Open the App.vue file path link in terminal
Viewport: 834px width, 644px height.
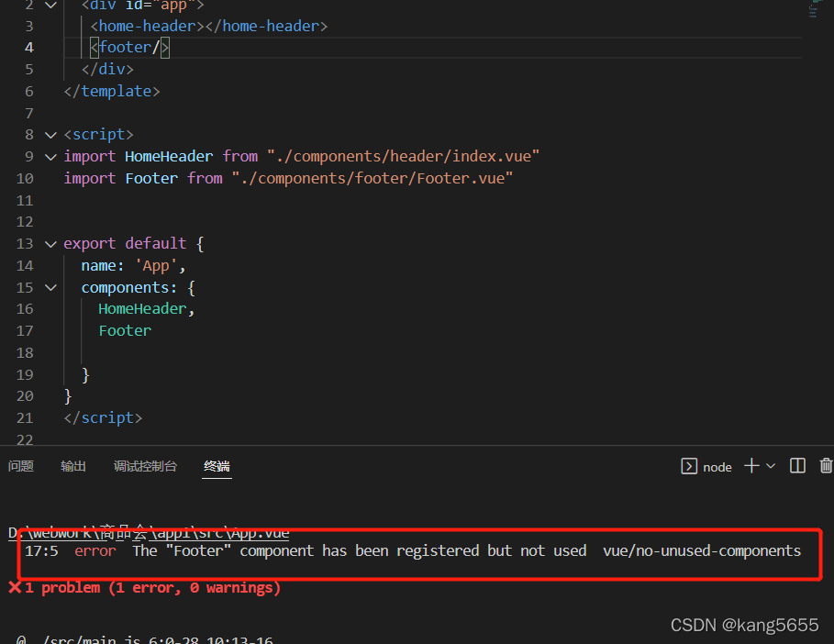coord(149,532)
